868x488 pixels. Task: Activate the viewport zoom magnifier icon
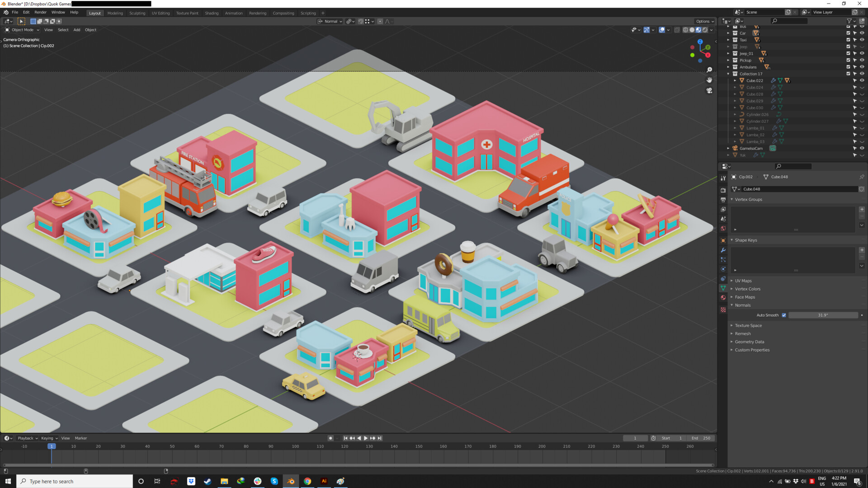tap(710, 70)
